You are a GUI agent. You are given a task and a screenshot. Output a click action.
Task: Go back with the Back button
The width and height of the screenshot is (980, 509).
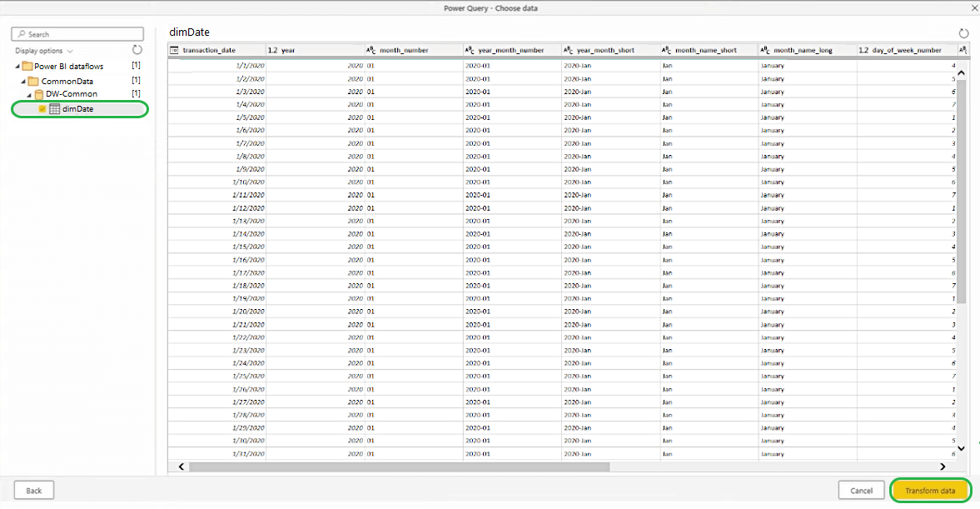[x=34, y=491]
